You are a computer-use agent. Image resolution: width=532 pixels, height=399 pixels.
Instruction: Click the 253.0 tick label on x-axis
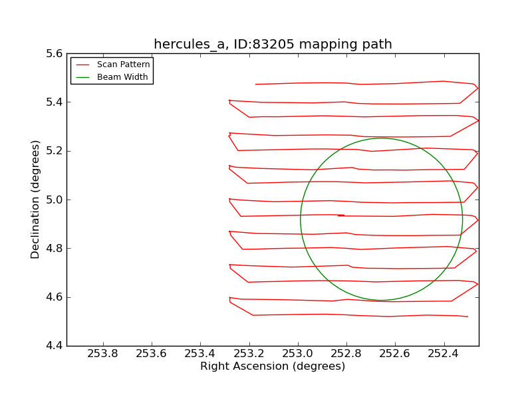point(297,354)
